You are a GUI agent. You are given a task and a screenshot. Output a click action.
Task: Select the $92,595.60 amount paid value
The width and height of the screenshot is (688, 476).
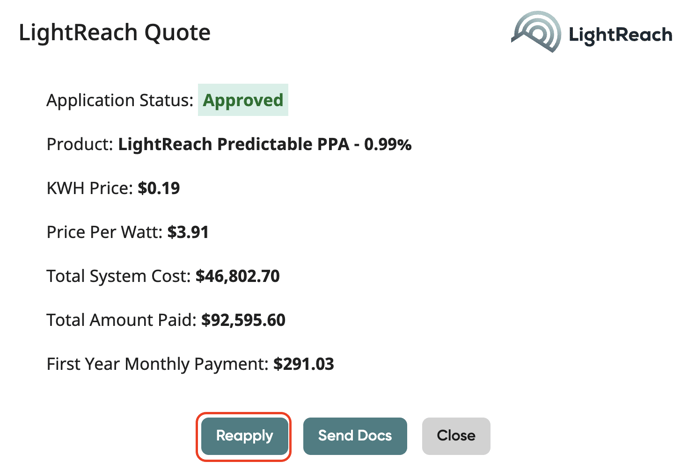click(x=243, y=320)
